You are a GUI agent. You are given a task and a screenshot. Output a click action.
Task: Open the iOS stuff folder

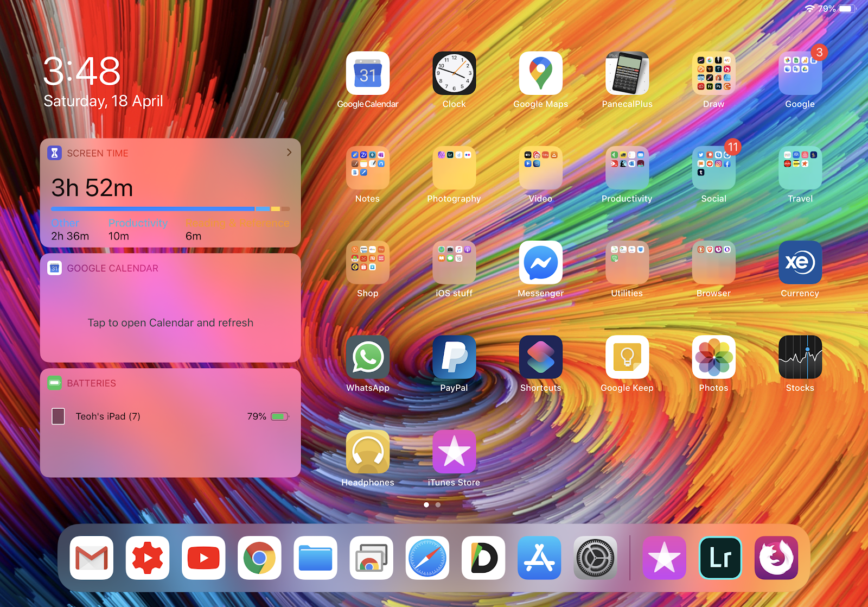[454, 262]
